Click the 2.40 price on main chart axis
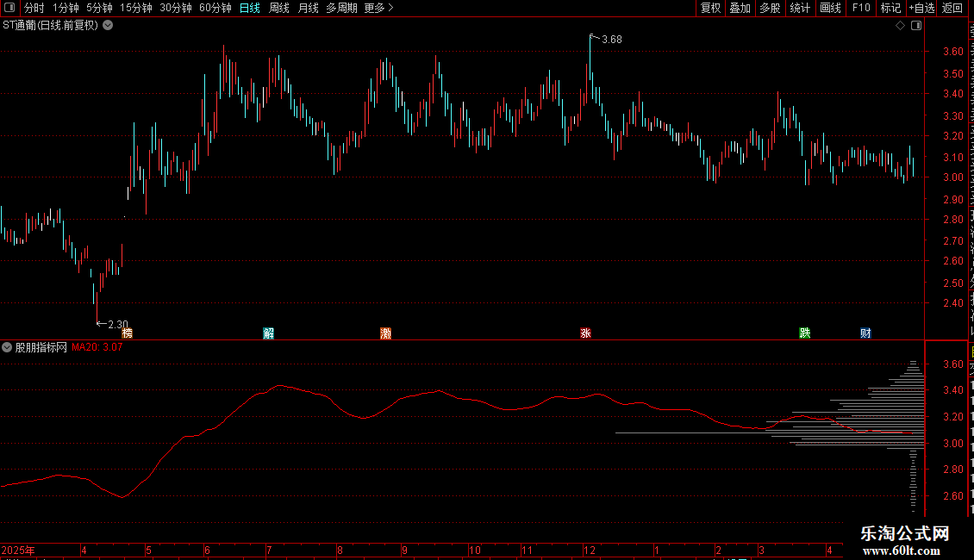Image resolution: width=974 pixels, height=560 pixels. tap(952, 303)
